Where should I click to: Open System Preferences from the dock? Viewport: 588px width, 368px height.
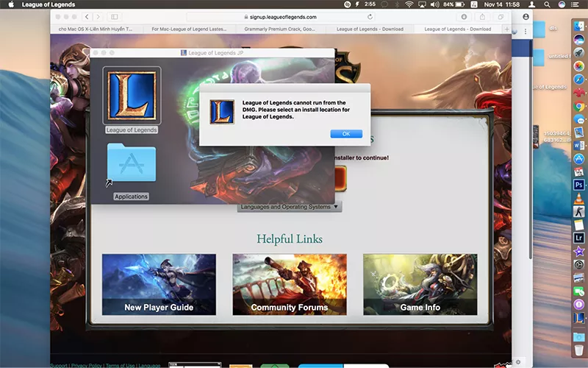(x=579, y=264)
